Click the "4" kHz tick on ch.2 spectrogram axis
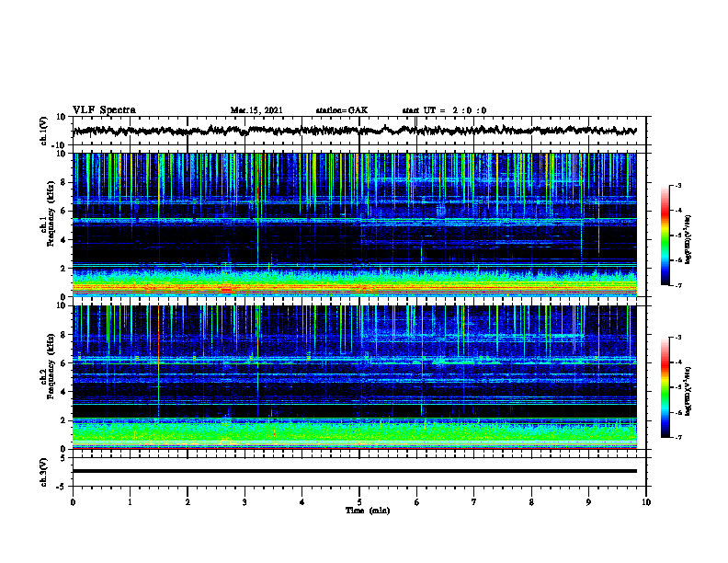The height and width of the screenshot is (563, 728). 64,392
